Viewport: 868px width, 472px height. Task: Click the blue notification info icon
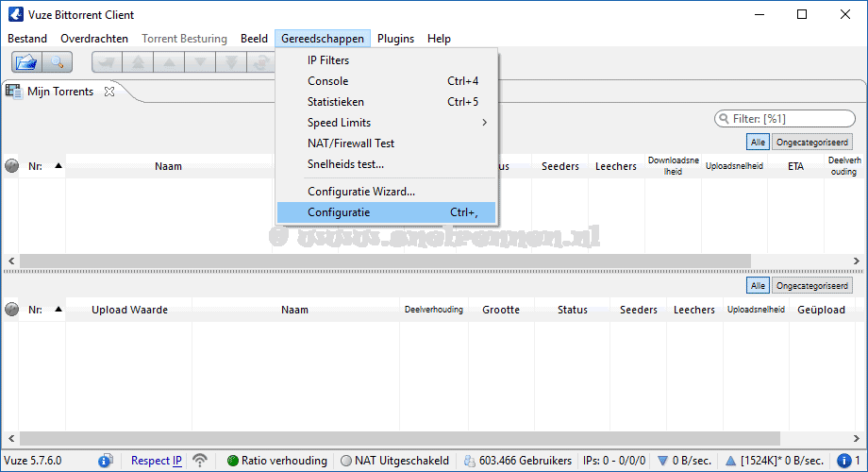click(844, 461)
